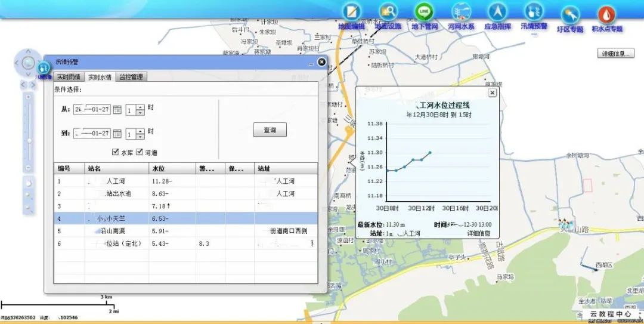This screenshot has width=644, height=324.
Task: Click the 详细信息... button on the map
Action: point(615,54)
